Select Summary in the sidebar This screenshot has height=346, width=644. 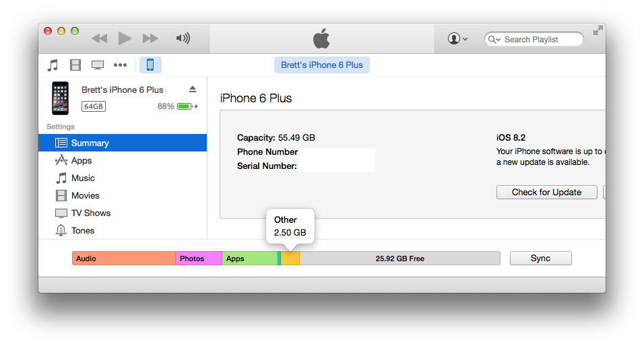(x=123, y=143)
